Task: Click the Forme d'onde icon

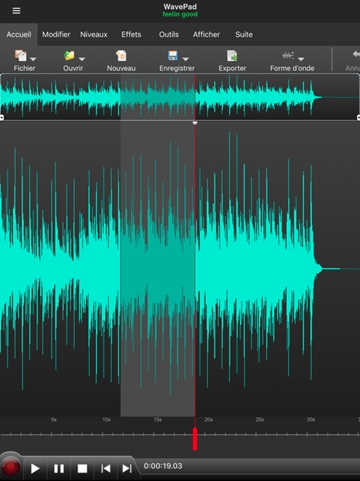Action: [x=288, y=55]
